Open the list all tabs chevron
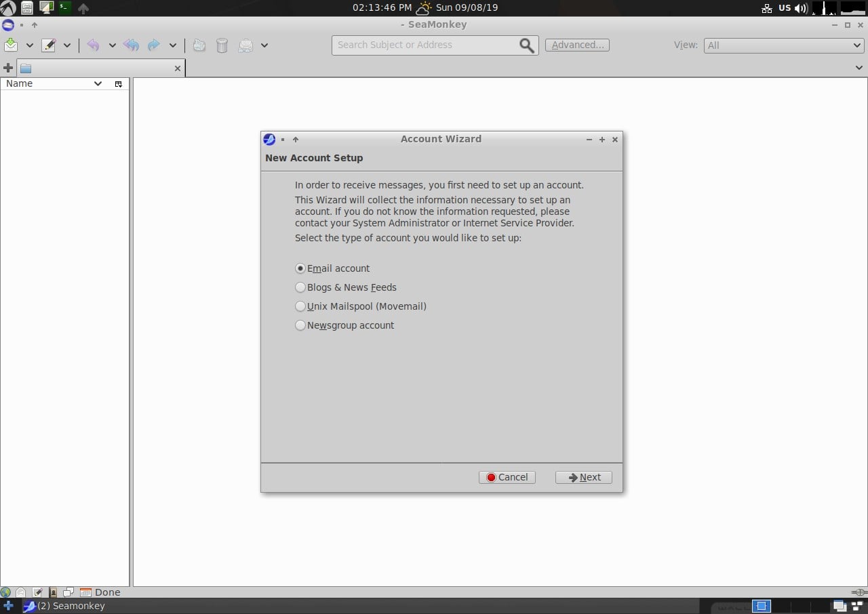The image size is (868, 614). point(859,68)
